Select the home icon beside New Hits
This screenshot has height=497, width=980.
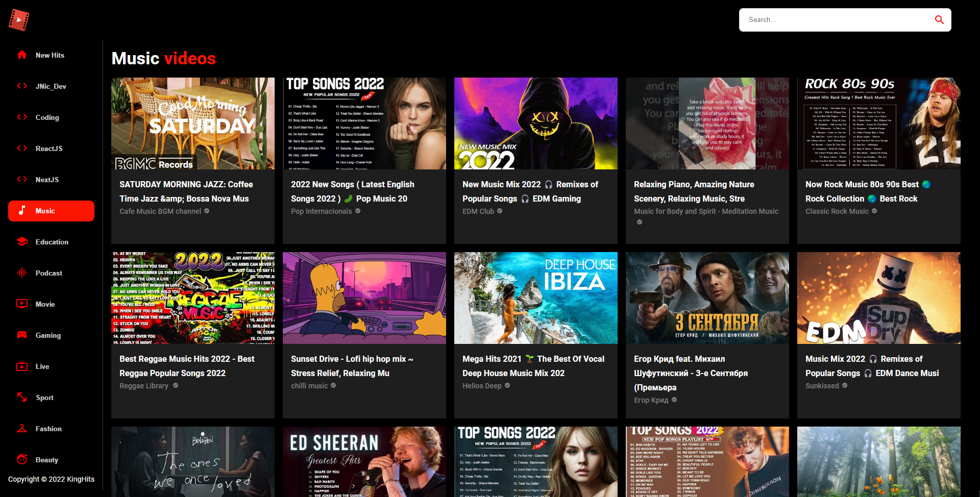(x=22, y=55)
